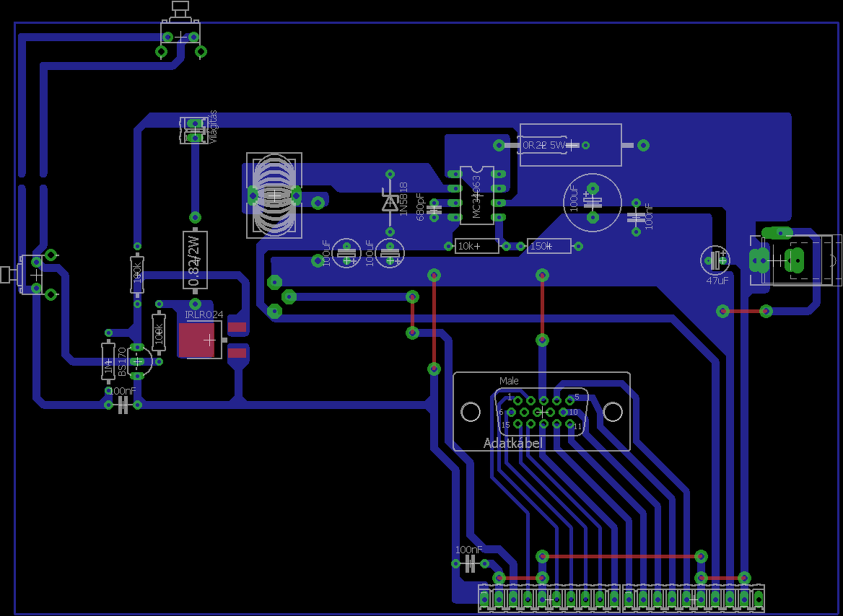Select the 1M resistor
Viewport: 843px width, 616px height.
[x=108, y=361]
